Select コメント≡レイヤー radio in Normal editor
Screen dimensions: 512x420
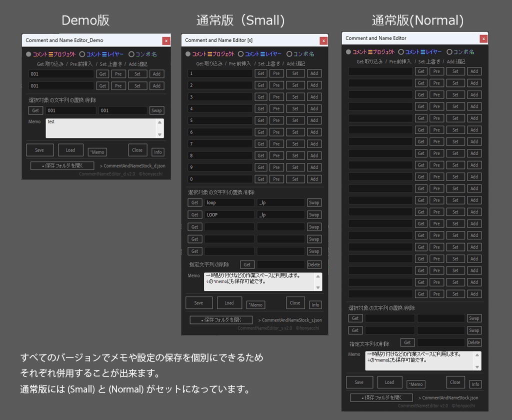401,52
